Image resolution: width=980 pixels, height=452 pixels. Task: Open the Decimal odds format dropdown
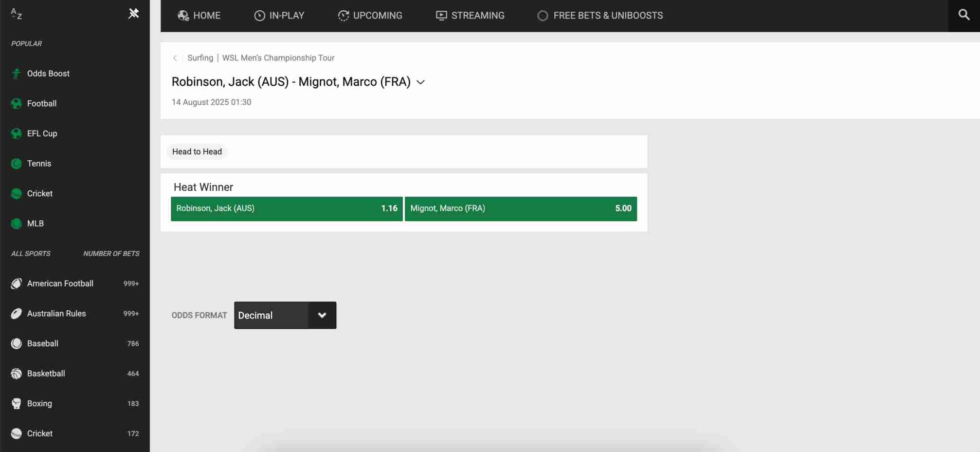coord(285,315)
